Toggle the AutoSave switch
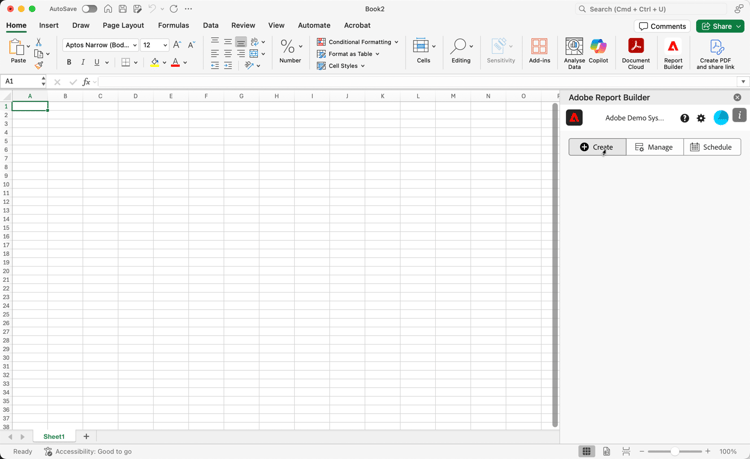 (89, 9)
